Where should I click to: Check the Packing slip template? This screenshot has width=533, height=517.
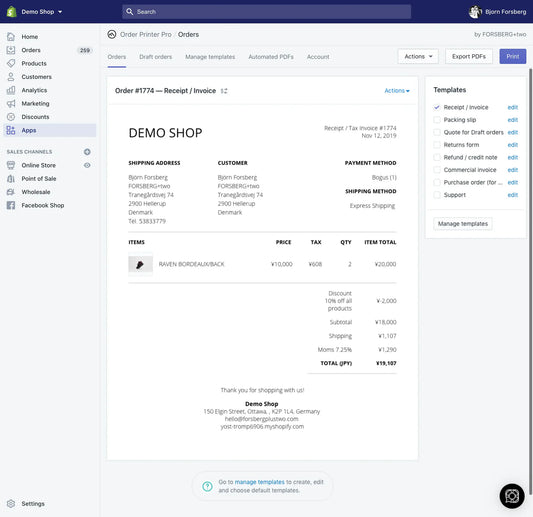[437, 120]
